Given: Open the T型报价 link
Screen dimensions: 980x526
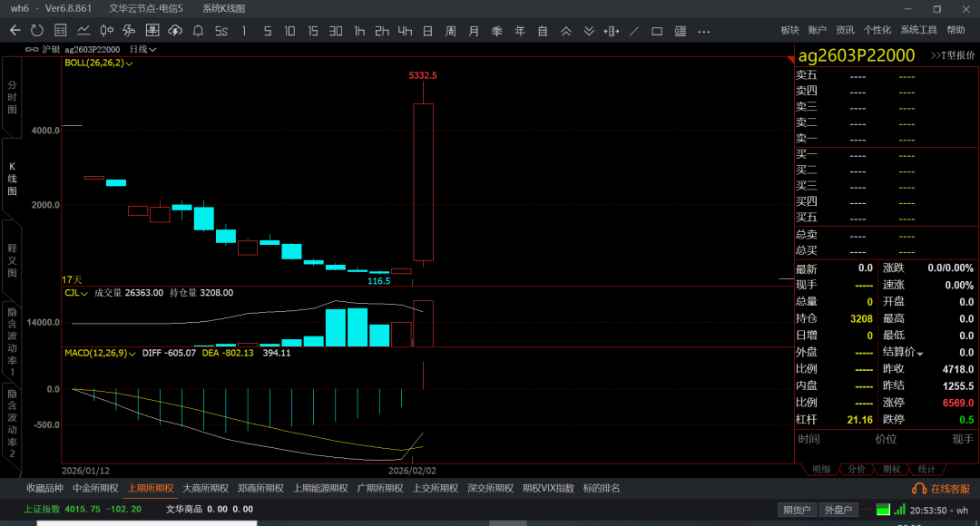Looking at the screenshot, I should point(953,55).
